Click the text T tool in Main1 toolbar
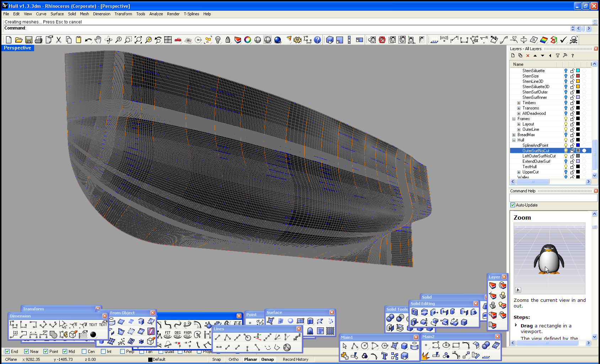This screenshot has height=364, width=600. point(384,356)
